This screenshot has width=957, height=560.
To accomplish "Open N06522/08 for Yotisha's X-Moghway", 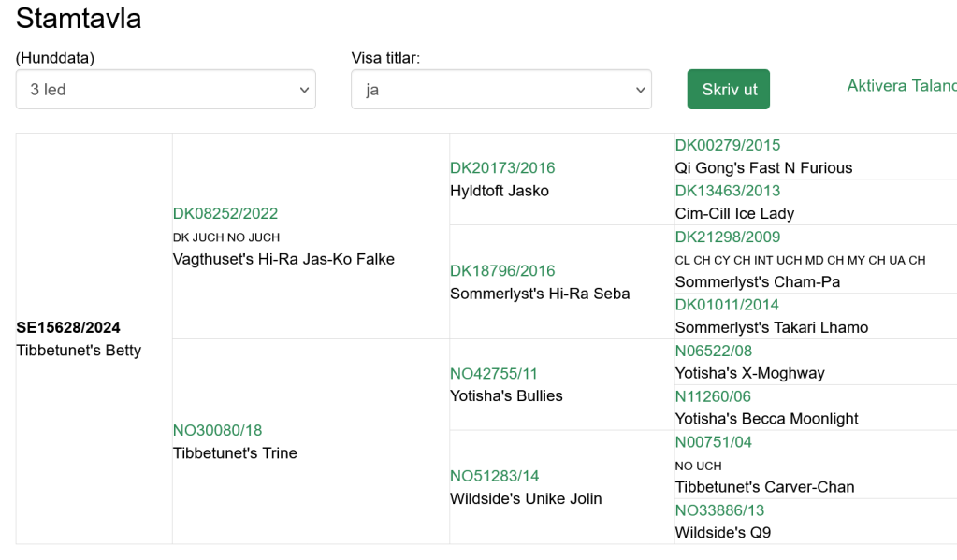I will pos(714,351).
